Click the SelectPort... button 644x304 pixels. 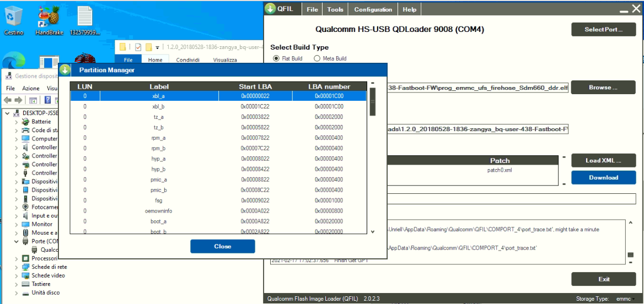[604, 30]
